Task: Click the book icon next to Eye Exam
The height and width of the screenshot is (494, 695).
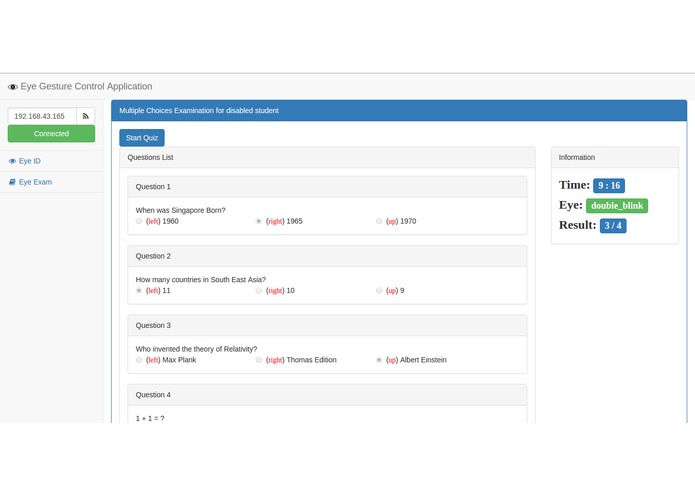Action: click(12, 182)
